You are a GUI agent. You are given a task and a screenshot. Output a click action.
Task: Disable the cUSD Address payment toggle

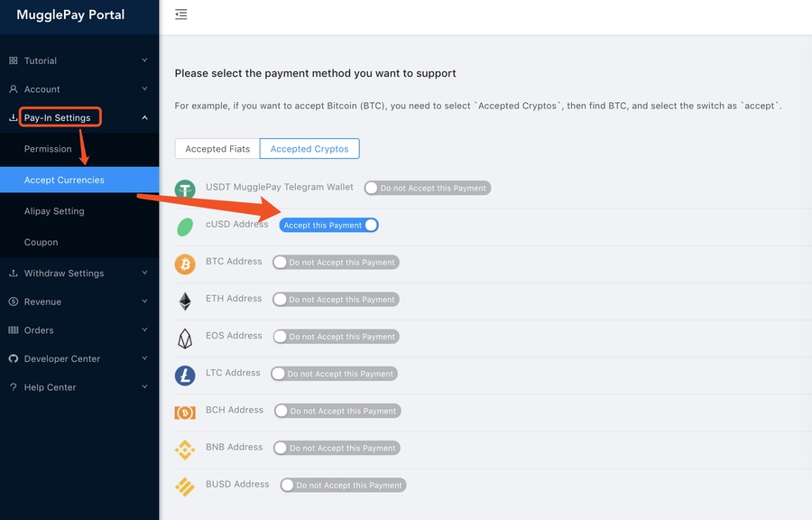328,225
